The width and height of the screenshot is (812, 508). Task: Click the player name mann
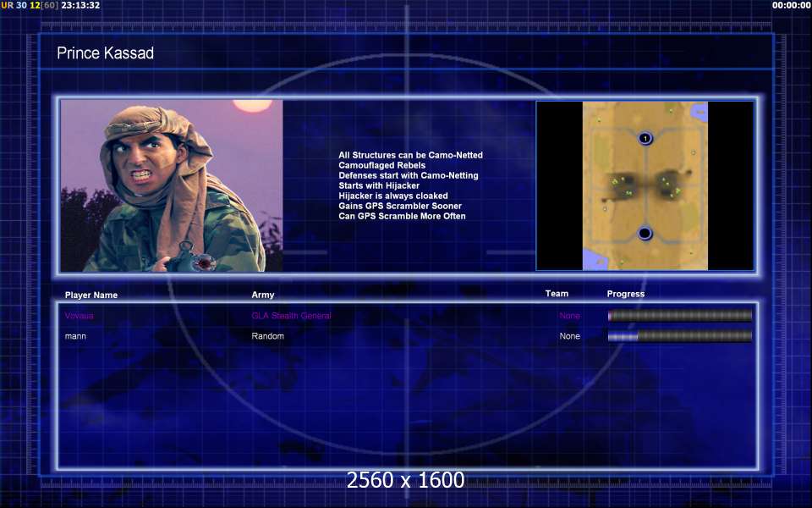tap(75, 336)
